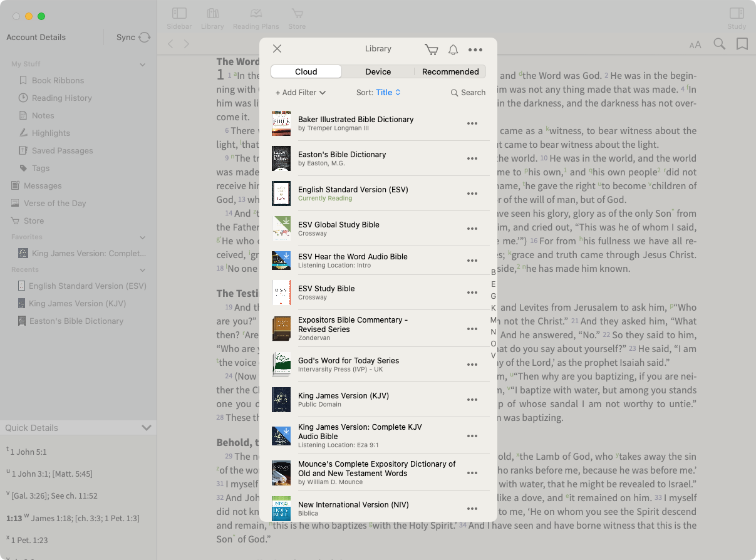Image resolution: width=756 pixels, height=560 pixels.
Task: Open options for Expositors Bible Commentary
Action: tap(473, 329)
